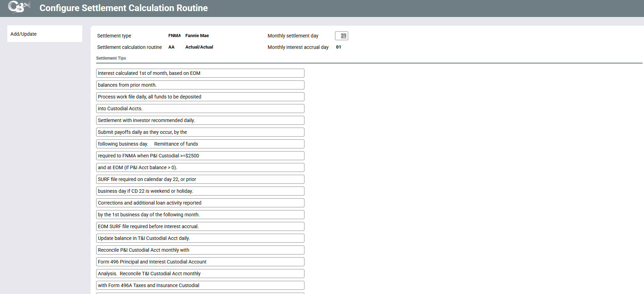
Task: Click the 'Update balance in T&I' field
Action: (200, 238)
